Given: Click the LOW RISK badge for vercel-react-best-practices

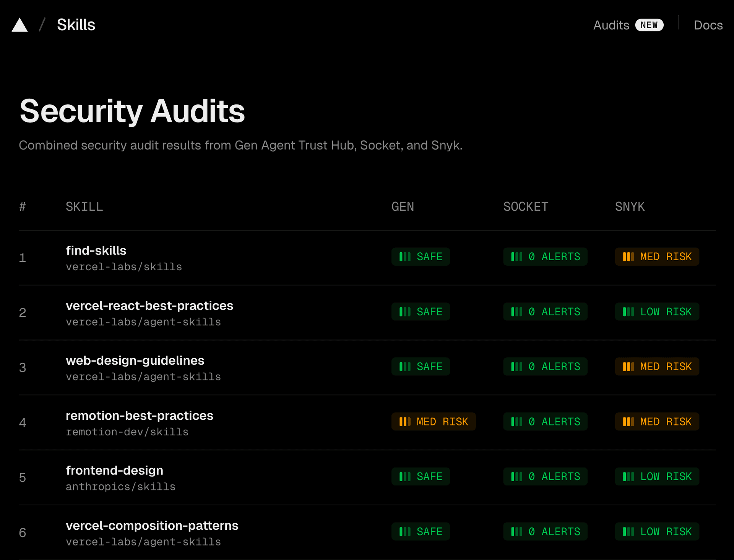Looking at the screenshot, I should 657,312.
